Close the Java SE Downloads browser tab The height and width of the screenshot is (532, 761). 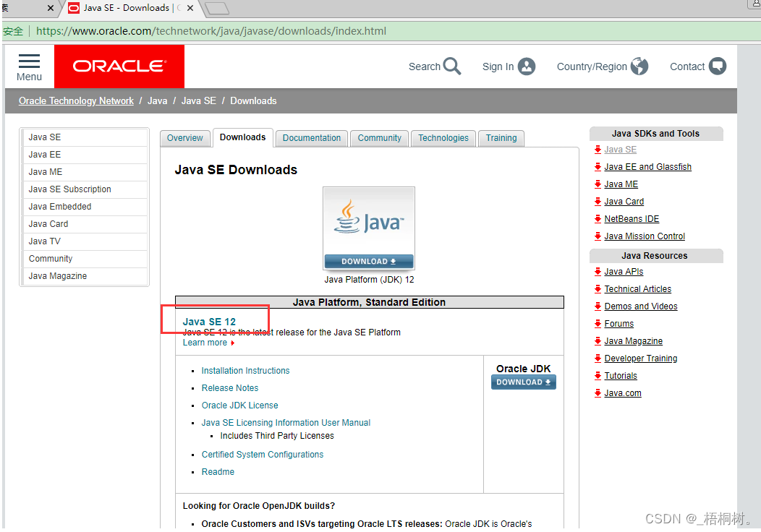(190, 8)
